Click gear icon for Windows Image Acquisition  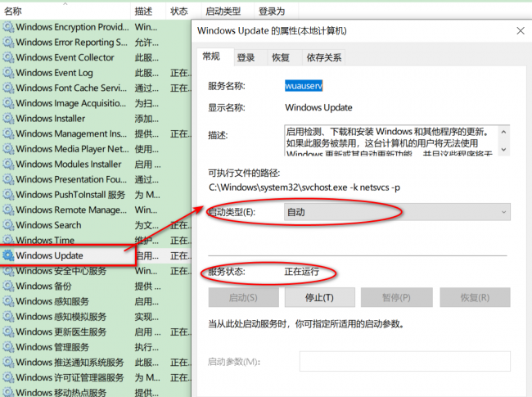tap(8, 103)
